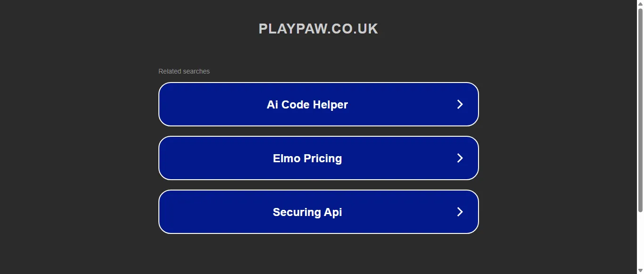Select the Related searches label
This screenshot has height=274, width=644.
pyautogui.click(x=184, y=71)
